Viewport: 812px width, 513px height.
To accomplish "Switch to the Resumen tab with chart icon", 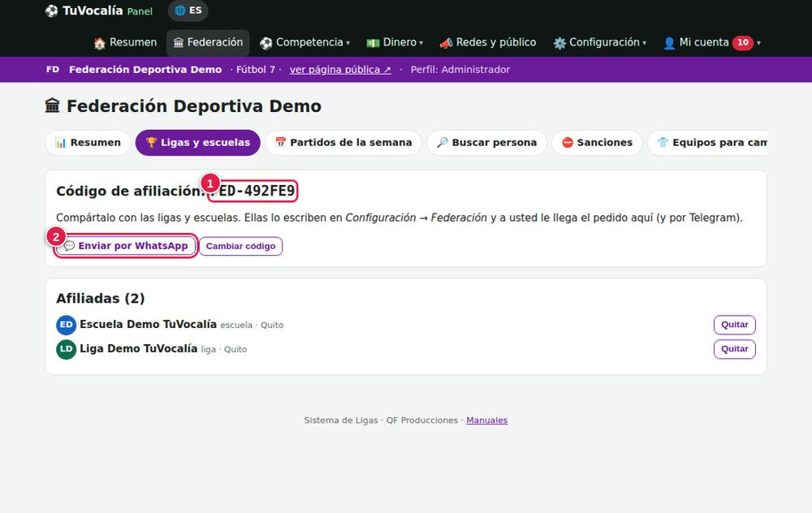I will [x=88, y=142].
